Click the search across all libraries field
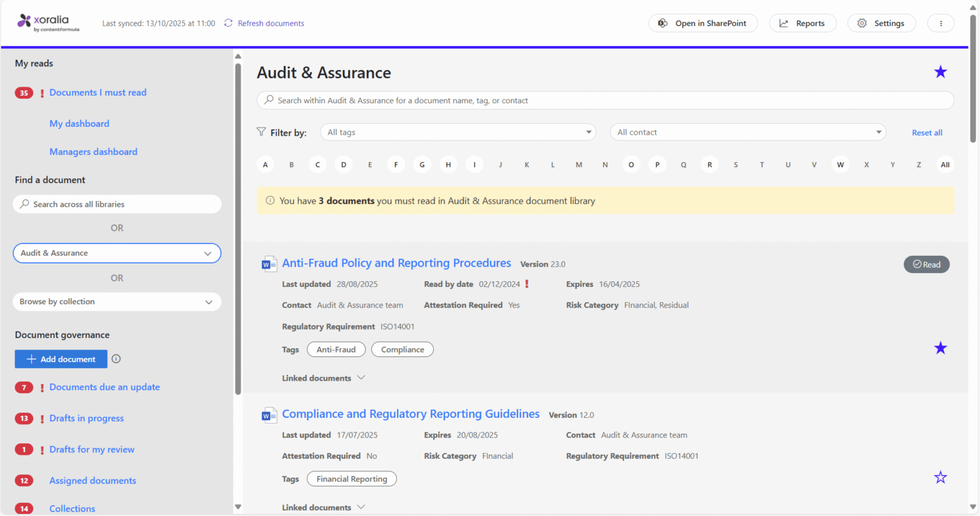This screenshot has height=516, width=980. click(117, 204)
